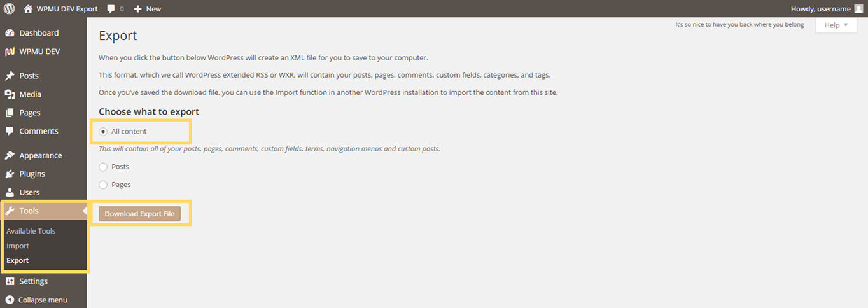This screenshot has width=868, height=308.
Task: Open the Howdy, username account menu
Action: (820, 9)
